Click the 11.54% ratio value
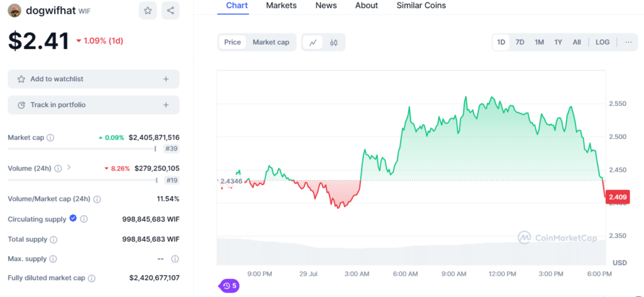The image size is (644, 297). tap(168, 199)
